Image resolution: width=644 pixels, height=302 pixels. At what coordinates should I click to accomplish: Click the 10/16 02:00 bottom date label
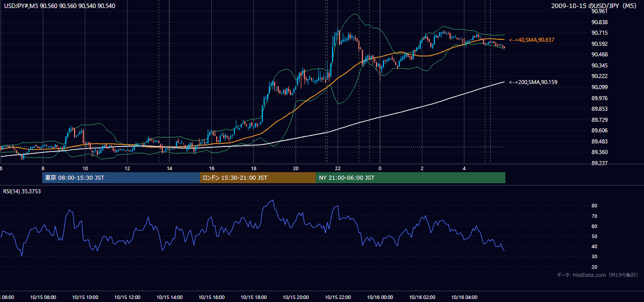pos(422,297)
